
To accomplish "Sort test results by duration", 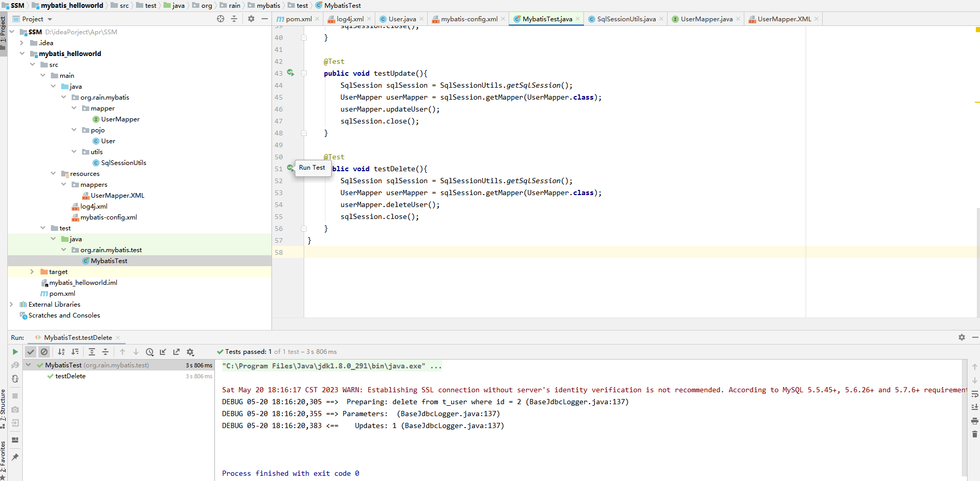I will pyautogui.click(x=75, y=352).
